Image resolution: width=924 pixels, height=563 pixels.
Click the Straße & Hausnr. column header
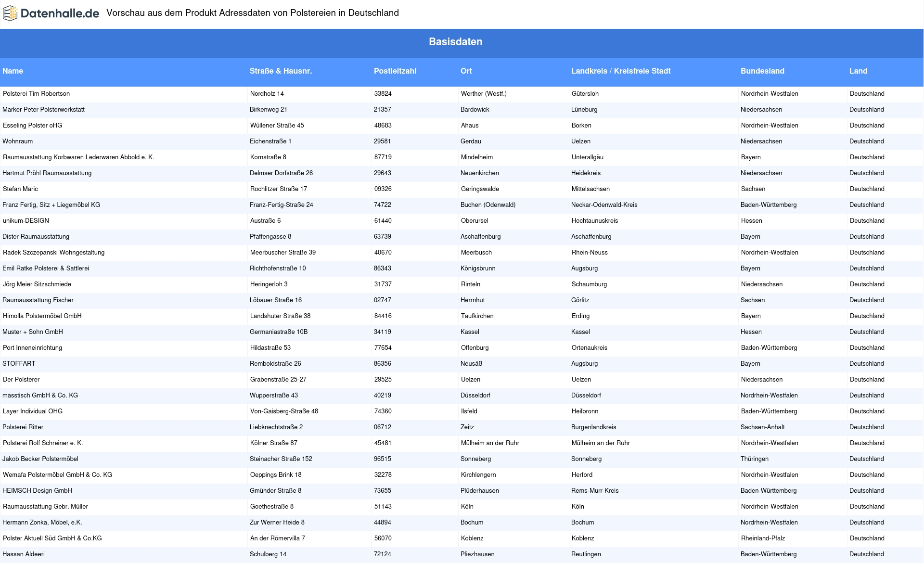click(x=281, y=71)
